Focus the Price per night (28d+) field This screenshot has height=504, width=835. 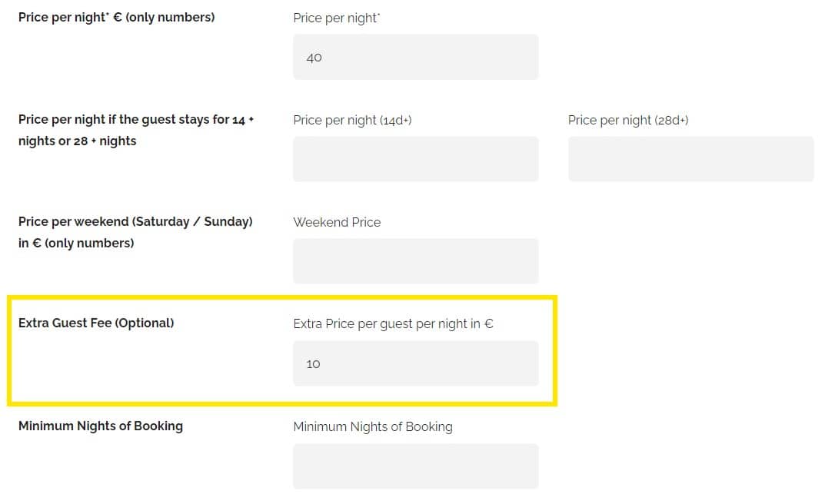pyautogui.click(x=690, y=159)
